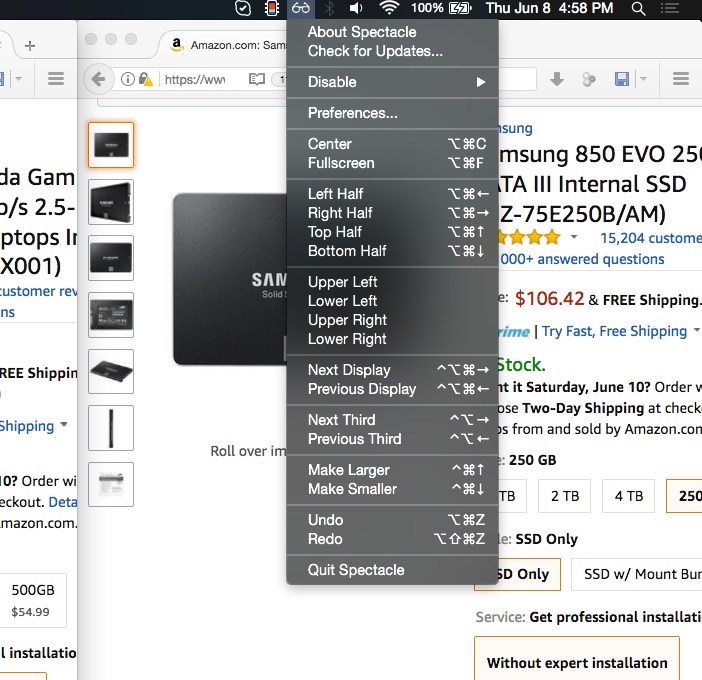Image resolution: width=702 pixels, height=680 pixels.
Task: Open Spectacle Preferences…
Action: pyautogui.click(x=392, y=113)
